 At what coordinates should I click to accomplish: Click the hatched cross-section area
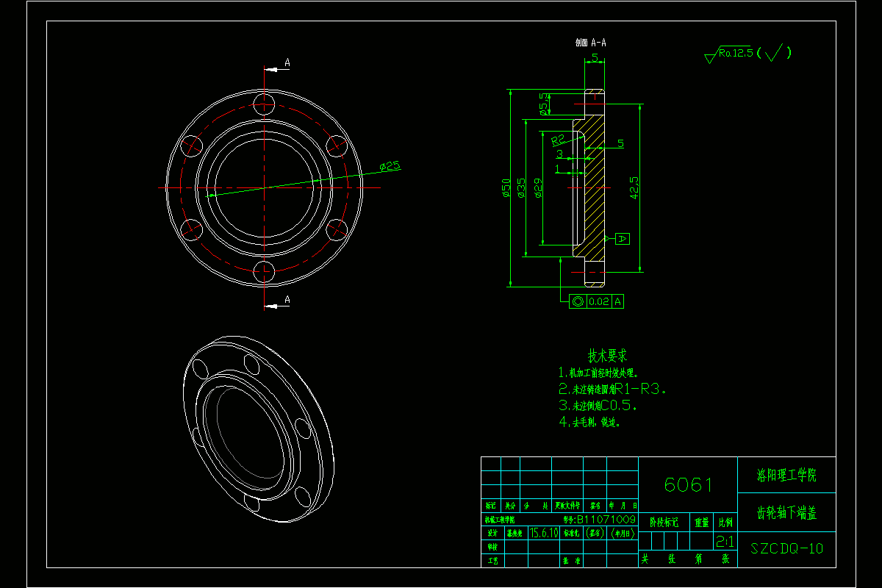tap(595, 198)
